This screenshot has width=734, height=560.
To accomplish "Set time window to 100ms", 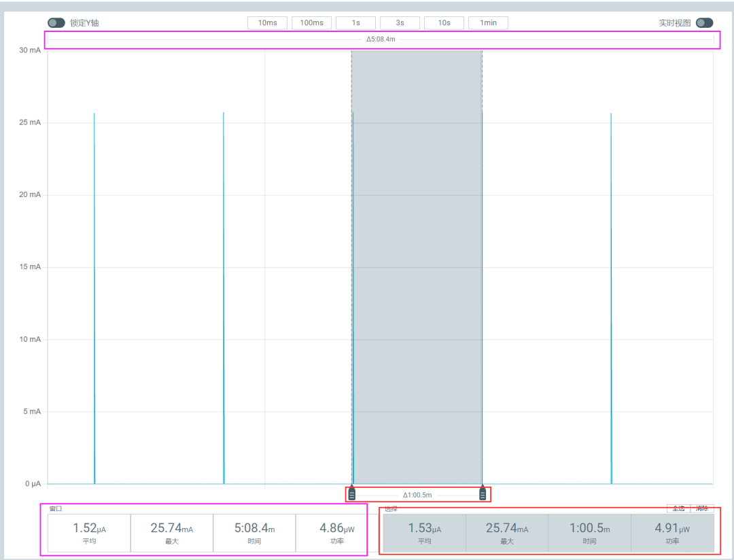I will [312, 23].
